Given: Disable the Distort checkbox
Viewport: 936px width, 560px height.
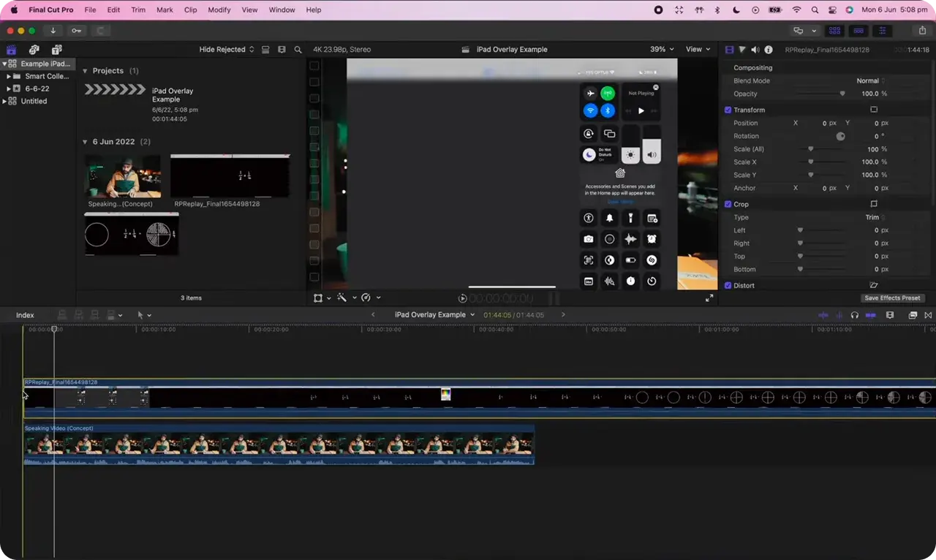Looking at the screenshot, I should (x=728, y=285).
